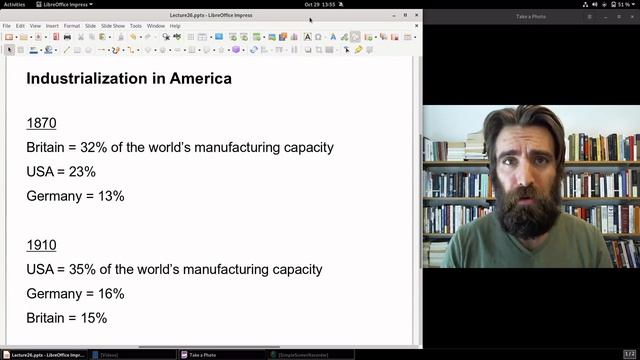Insert Image icon in toolbar
The image size is (640, 360).
coord(272,37)
